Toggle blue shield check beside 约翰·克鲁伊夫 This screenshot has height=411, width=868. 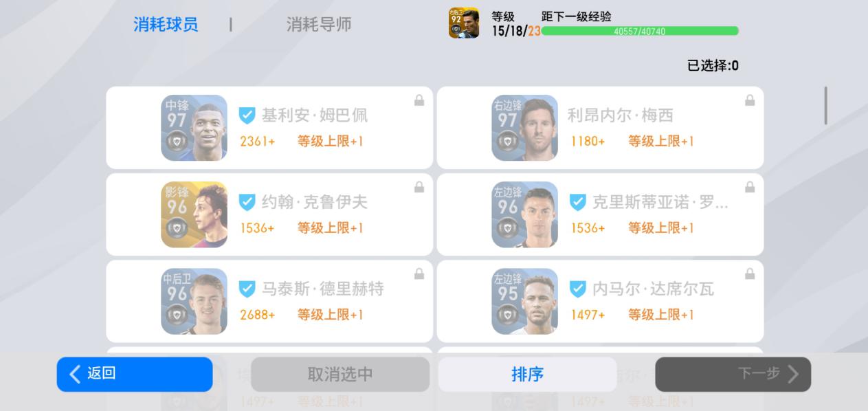click(247, 202)
